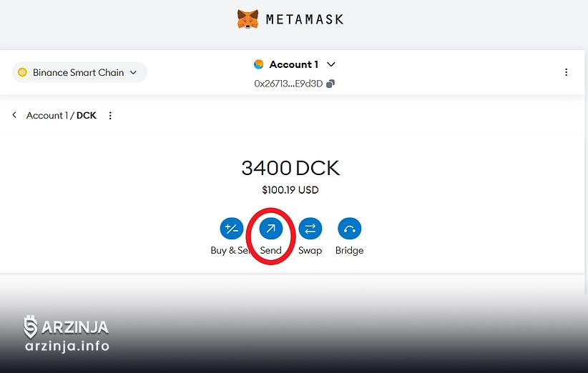Open the Buy & Sell button
The width and height of the screenshot is (588, 373).
231,229
